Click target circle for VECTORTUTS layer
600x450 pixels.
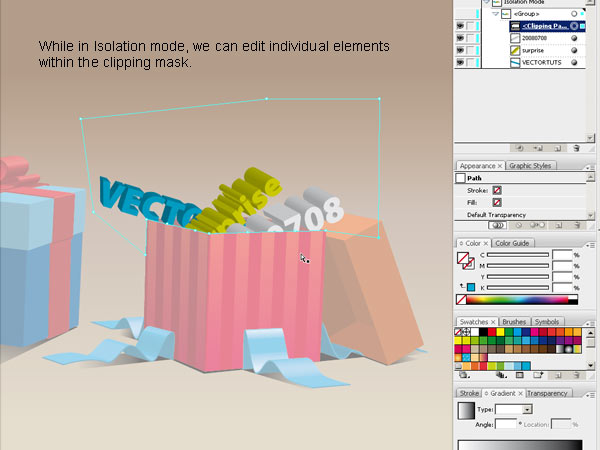[x=574, y=63]
